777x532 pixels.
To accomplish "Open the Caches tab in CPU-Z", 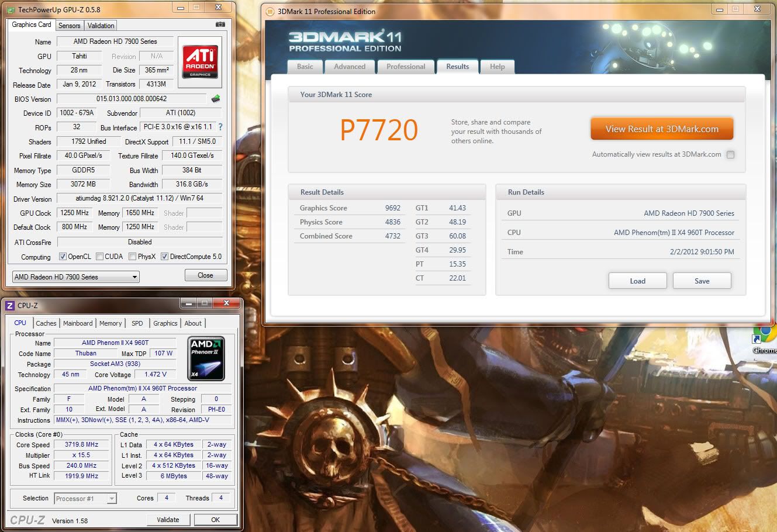I will 46,323.
